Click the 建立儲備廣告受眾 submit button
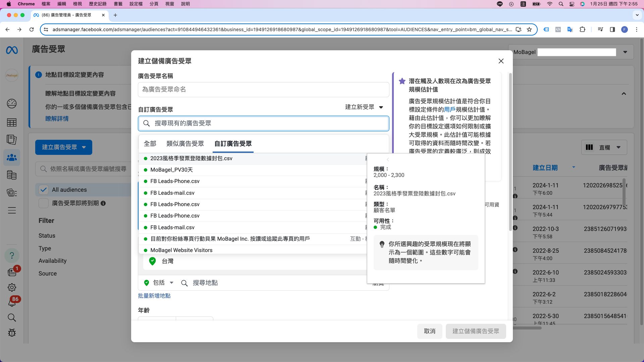 pyautogui.click(x=476, y=331)
